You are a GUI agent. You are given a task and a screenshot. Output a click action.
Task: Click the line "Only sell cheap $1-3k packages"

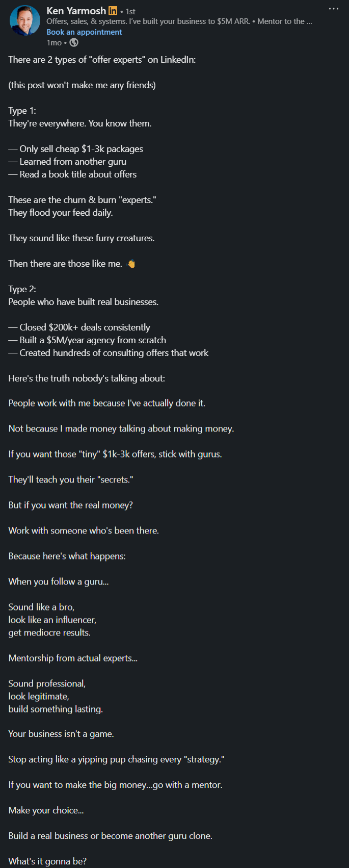coord(76,149)
